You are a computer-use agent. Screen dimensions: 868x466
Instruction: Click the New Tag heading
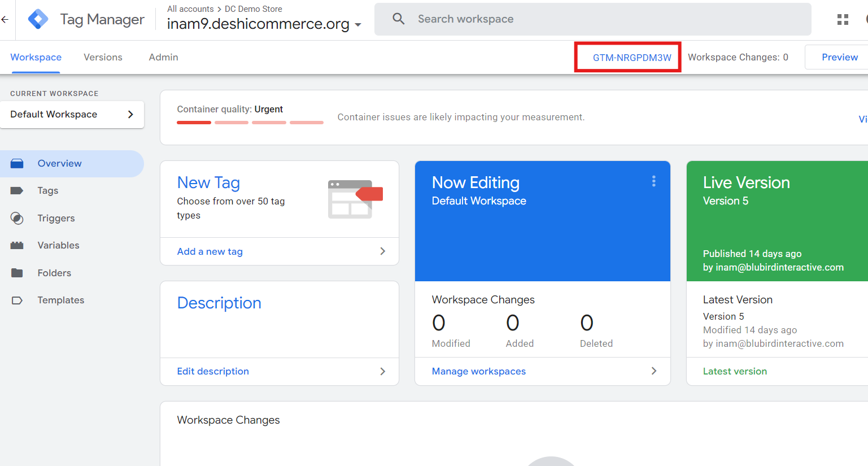tap(208, 182)
